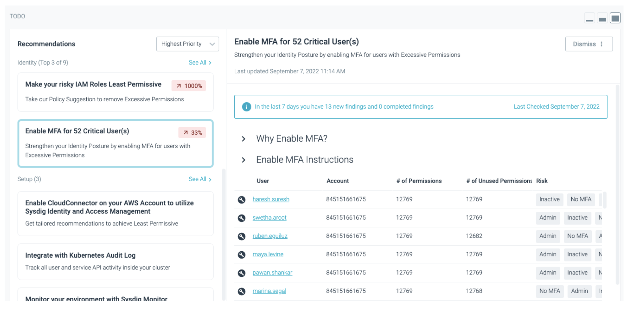Click the 33% increase badge
This screenshot has width=644, height=317.
(x=192, y=132)
